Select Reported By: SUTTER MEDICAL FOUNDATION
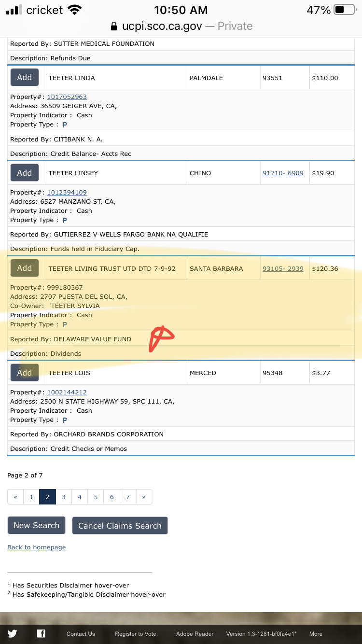 tap(83, 44)
